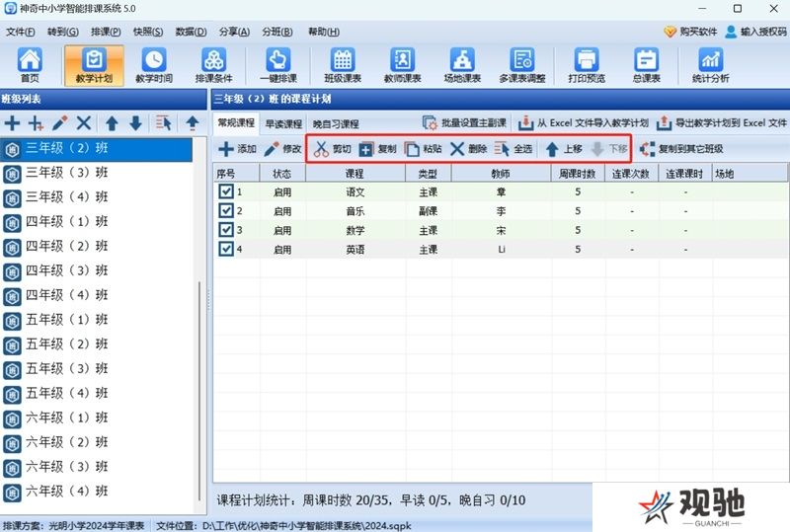
Task: Open the 首页 home icon
Action: 30,65
